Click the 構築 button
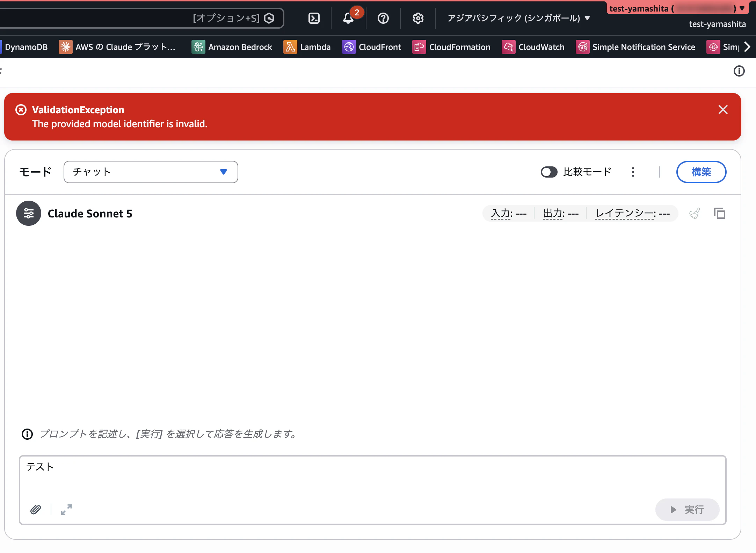Screen dimensions: 756x553 [702, 172]
